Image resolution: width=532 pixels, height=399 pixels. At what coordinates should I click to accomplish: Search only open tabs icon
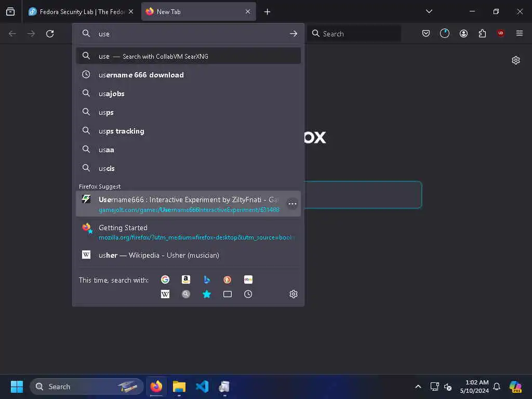tap(228, 294)
